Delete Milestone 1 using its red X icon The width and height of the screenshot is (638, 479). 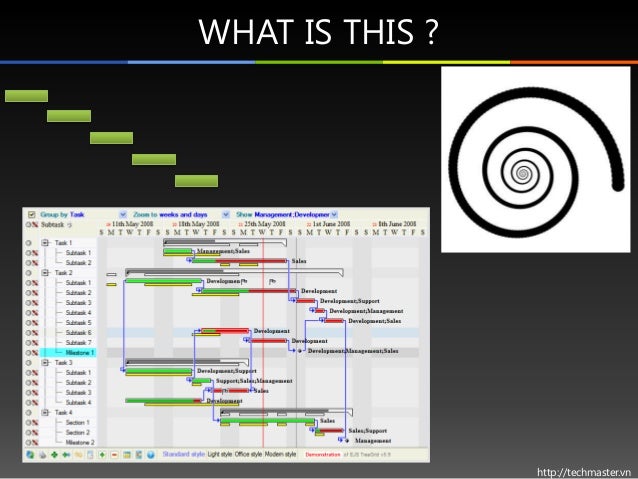pos(35,353)
